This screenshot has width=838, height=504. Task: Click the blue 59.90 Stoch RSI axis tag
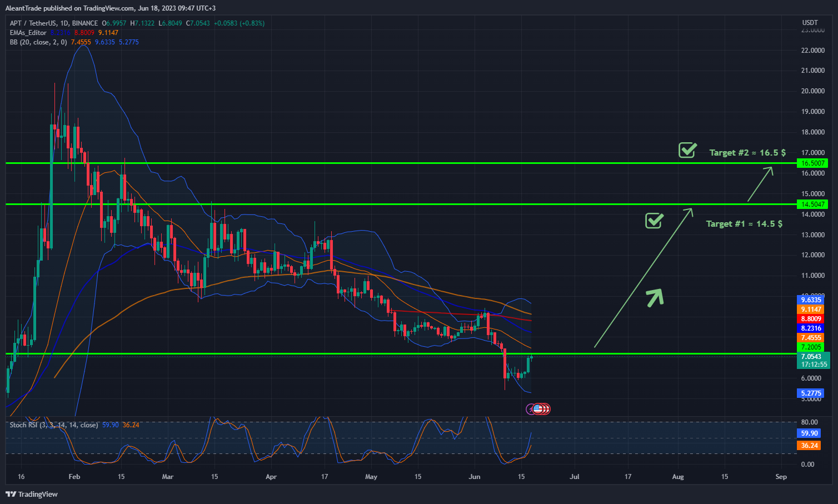tap(809, 433)
